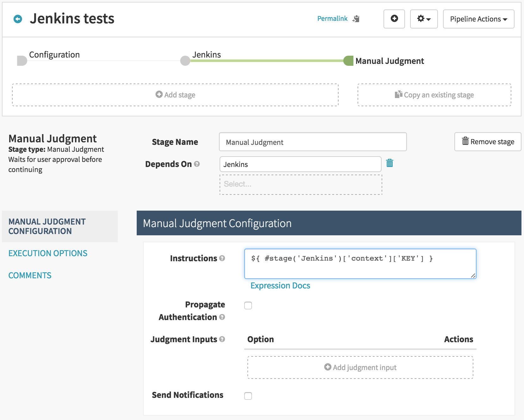
Task: Select the Jenkins stage node in pipeline graph
Action: (x=185, y=60)
